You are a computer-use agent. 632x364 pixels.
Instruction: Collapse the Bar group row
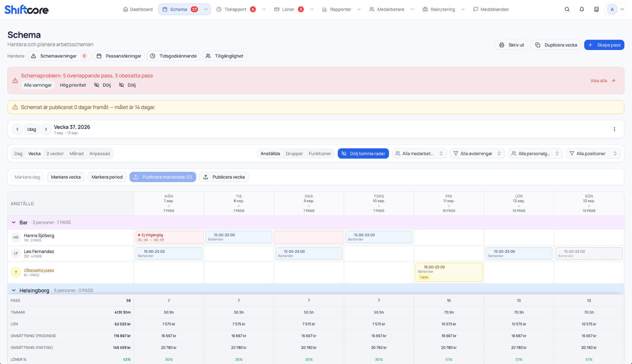(x=13, y=222)
